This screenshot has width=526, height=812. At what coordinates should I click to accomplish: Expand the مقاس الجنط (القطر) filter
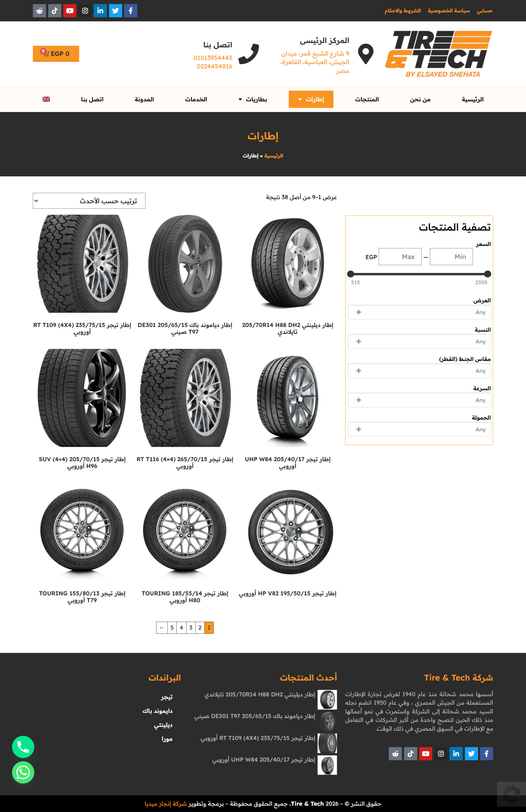[x=419, y=371]
